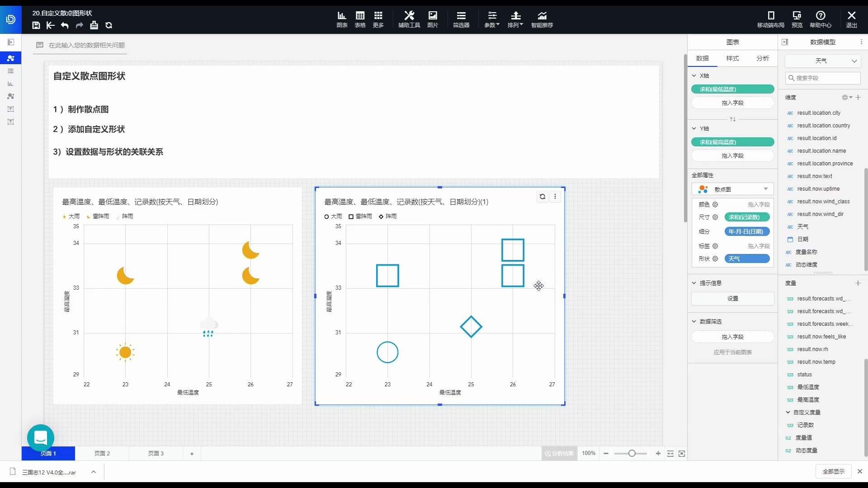Viewport: 868px width, 488px height.
Task: Open 辅助工具 auxiliary tools
Action: click(x=409, y=19)
